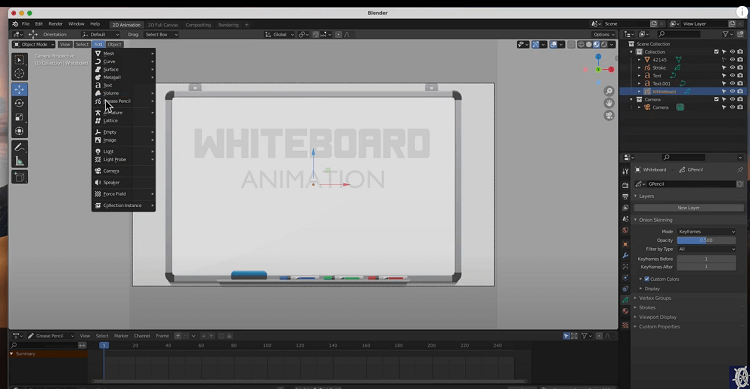
Task: Open the Texture properties tab
Action: tap(625, 325)
